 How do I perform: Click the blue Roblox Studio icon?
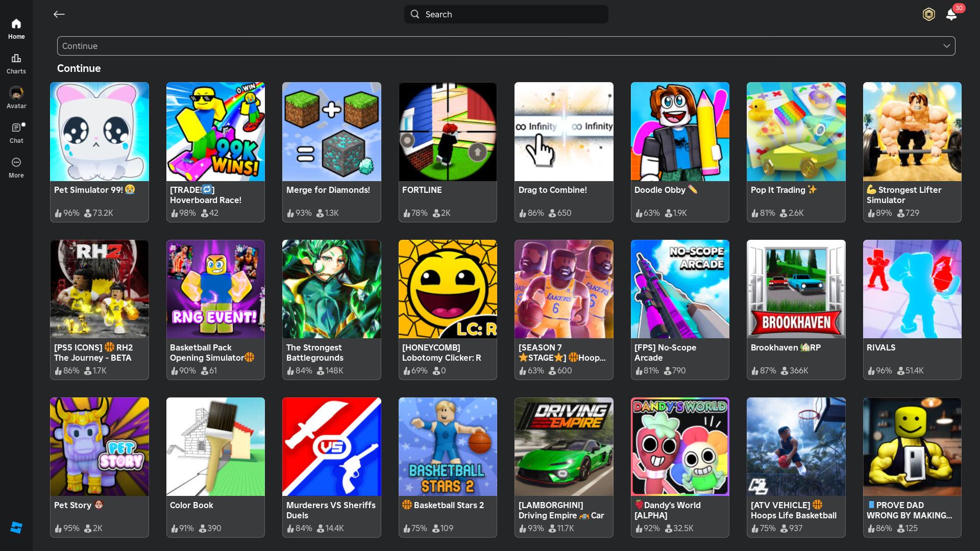pos(16,528)
